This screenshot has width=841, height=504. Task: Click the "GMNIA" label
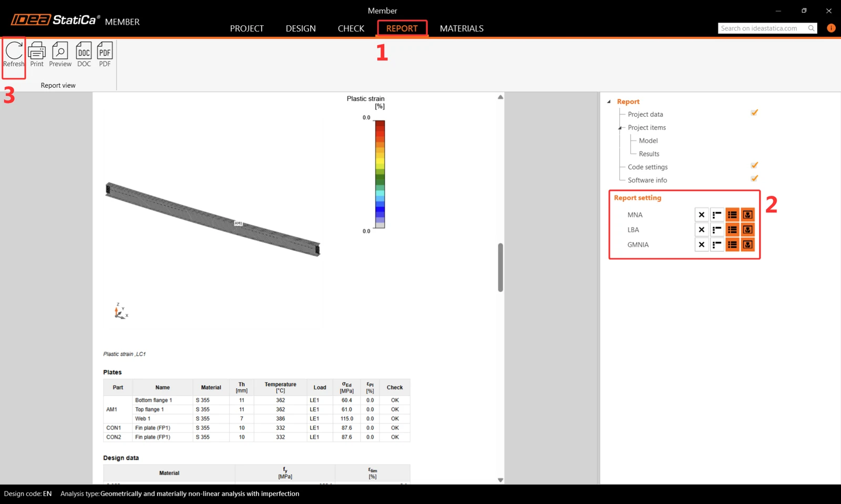click(638, 245)
